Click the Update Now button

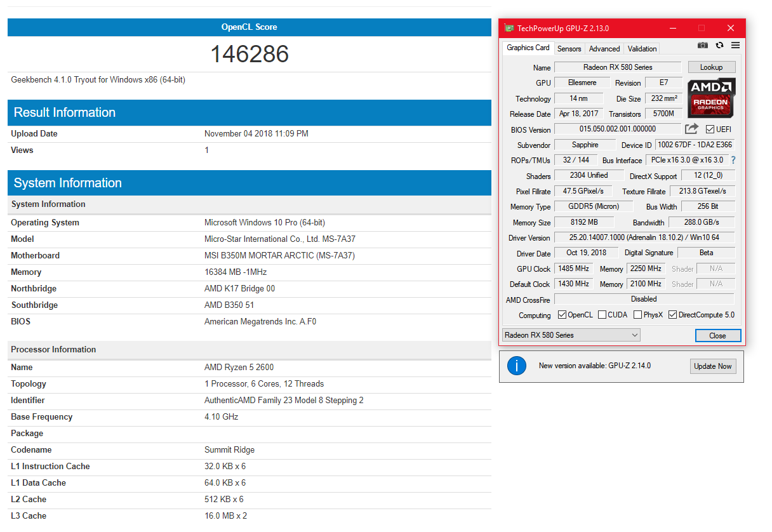tap(713, 366)
